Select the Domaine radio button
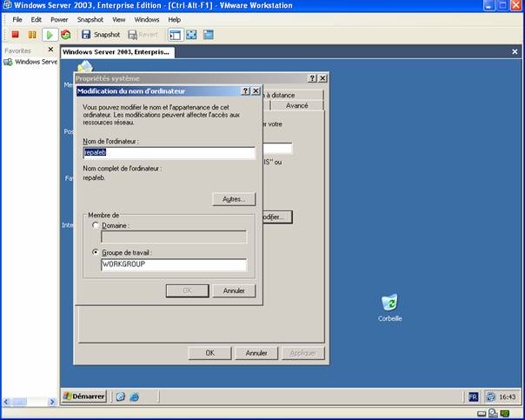This screenshot has height=420, width=525. click(x=96, y=225)
